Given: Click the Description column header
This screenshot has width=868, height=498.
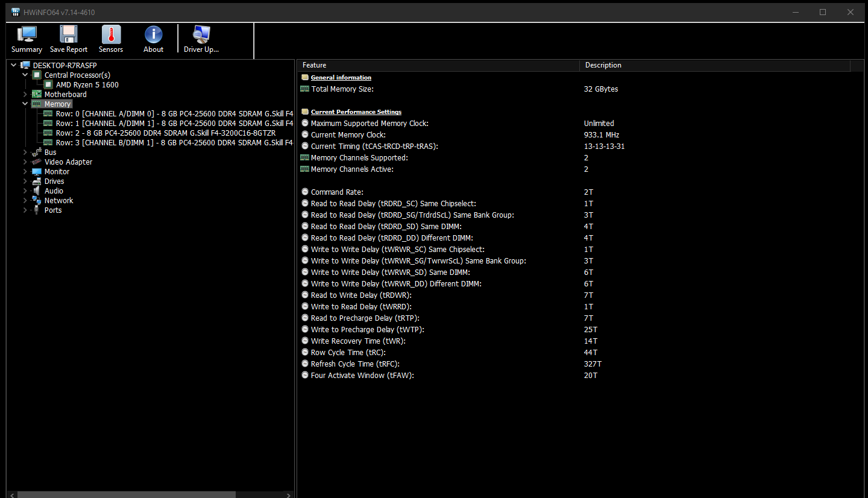Looking at the screenshot, I should (x=714, y=65).
